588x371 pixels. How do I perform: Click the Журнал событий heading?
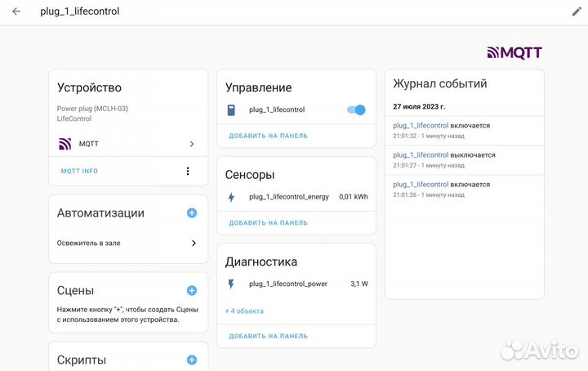point(440,83)
